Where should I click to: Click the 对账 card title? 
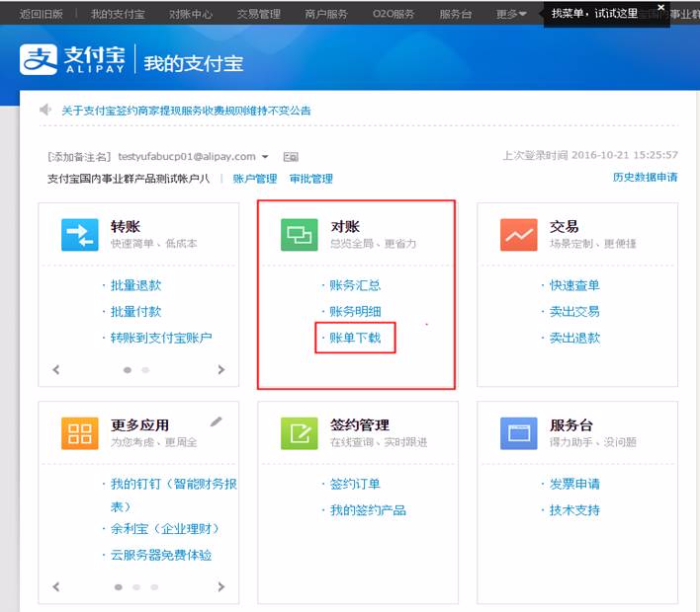(345, 226)
